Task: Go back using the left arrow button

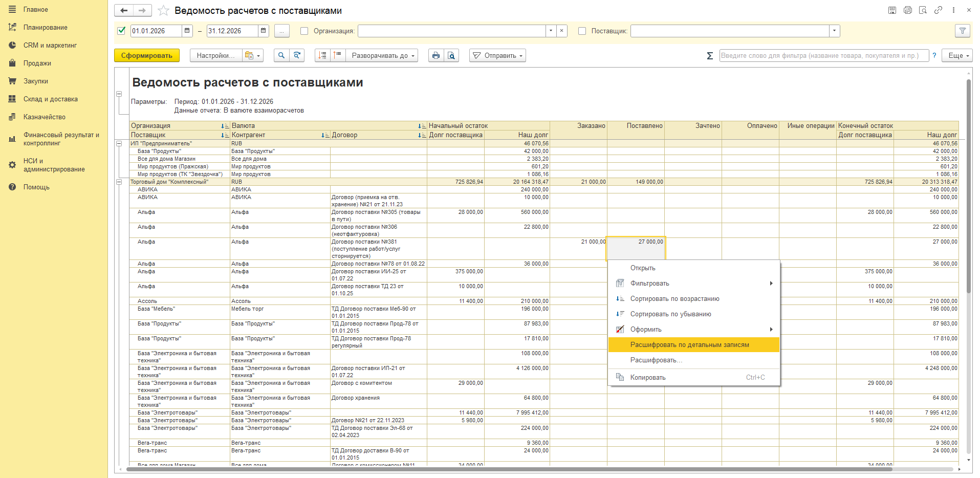Action: (124, 10)
